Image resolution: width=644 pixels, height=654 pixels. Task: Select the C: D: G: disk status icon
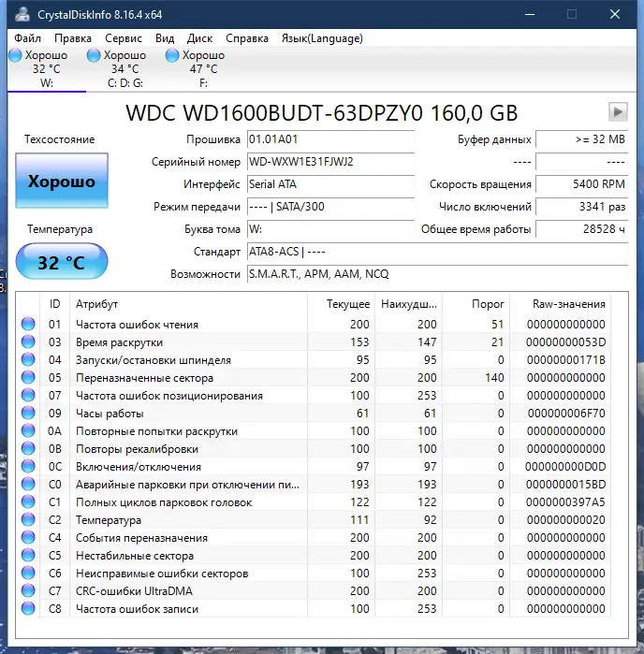coord(94,55)
